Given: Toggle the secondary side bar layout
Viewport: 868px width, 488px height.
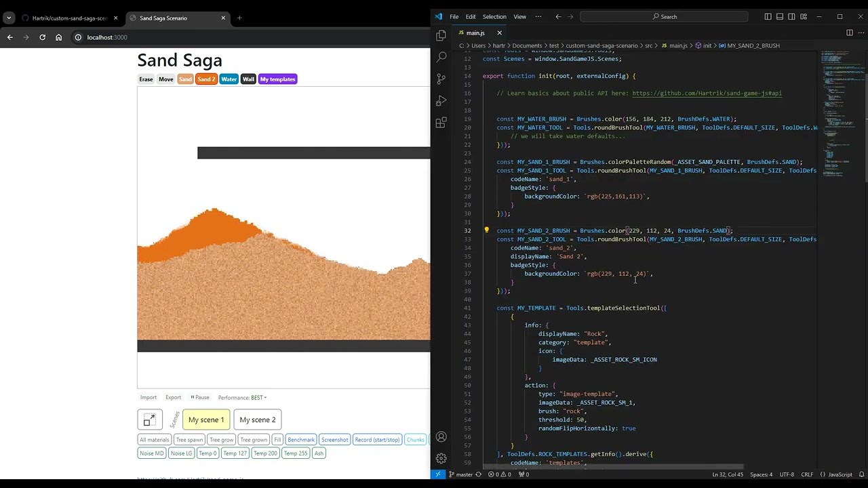Looking at the screenshot, I should point(791,16).
